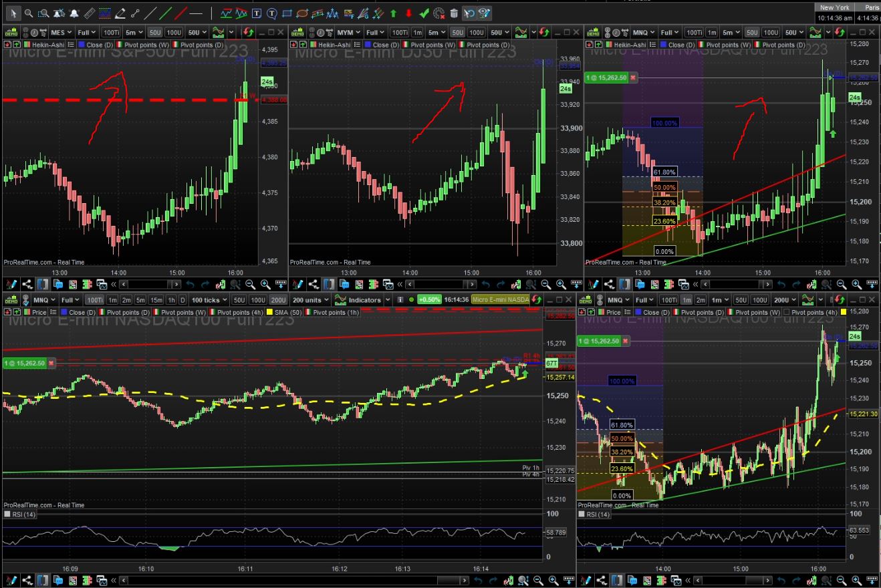Toggle the 200U units button in the 100 ticks chart
The height and width of the screenshot is (588, 881).
(278, 300)
